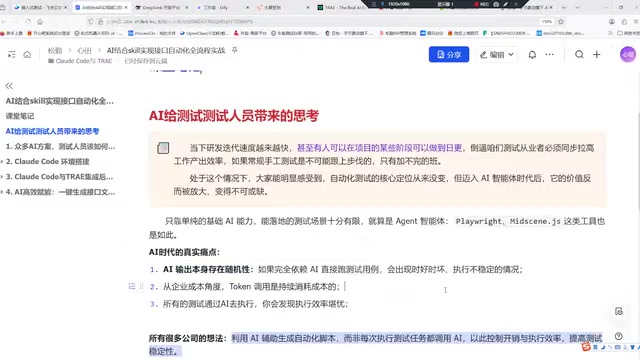Open the help question-mark icon
Screen dimensions: 640x360
click(619, 336)
